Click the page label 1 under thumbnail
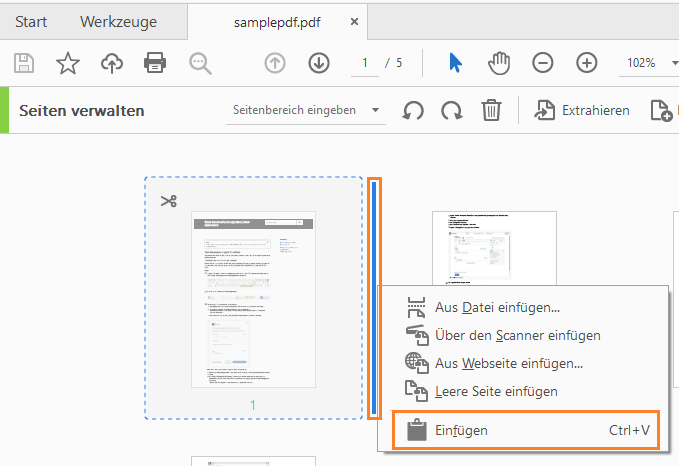This screenshot has height=466, width=679. click(253, 405)
